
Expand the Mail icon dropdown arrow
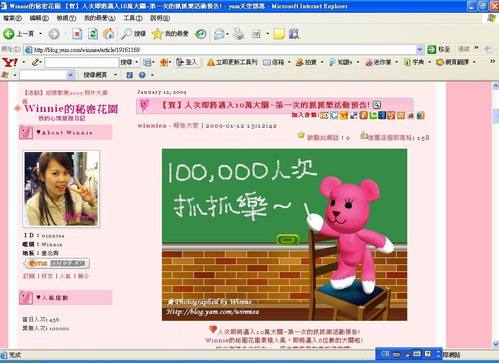(227, 34)
